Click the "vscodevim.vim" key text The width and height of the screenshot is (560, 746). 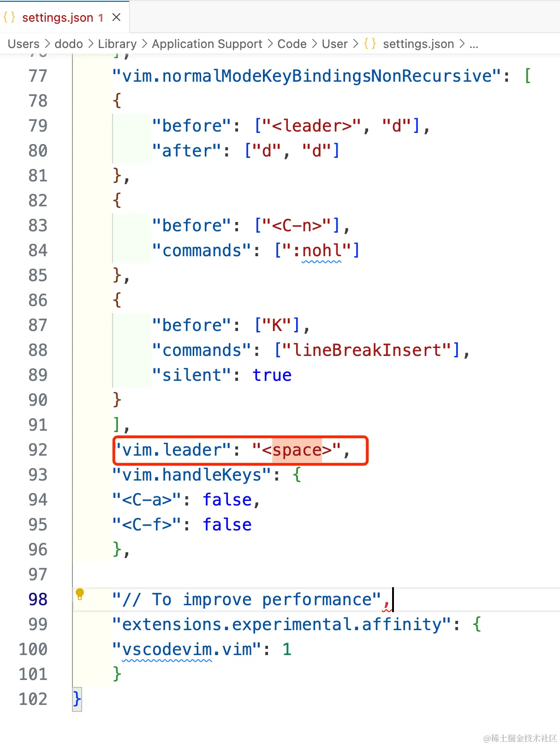coord(187,649)
